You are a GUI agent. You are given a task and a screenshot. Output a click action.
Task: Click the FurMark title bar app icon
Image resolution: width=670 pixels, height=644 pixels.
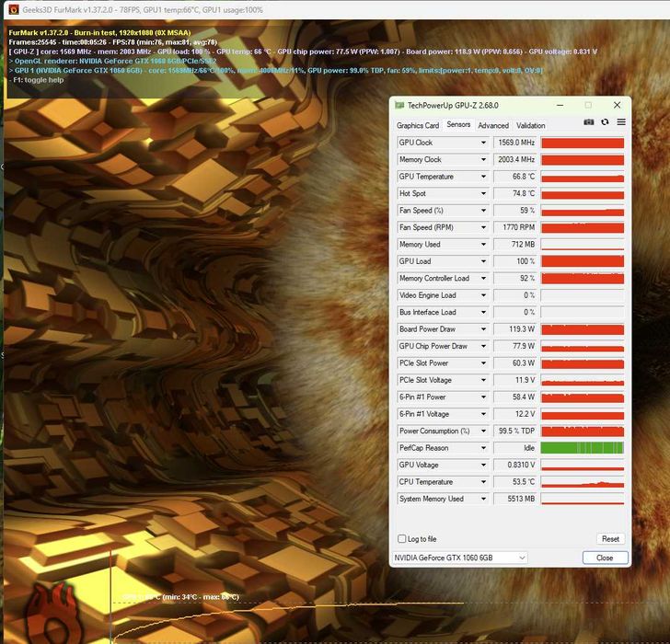(14, 9)
